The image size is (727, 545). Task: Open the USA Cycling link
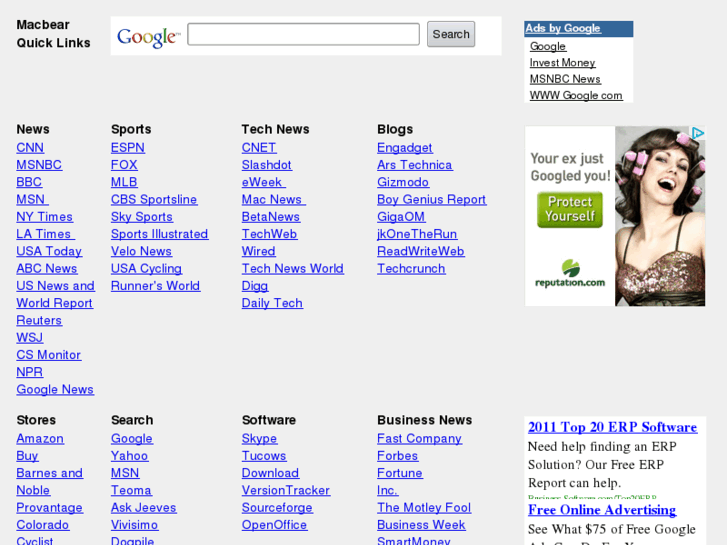[147, 268]
